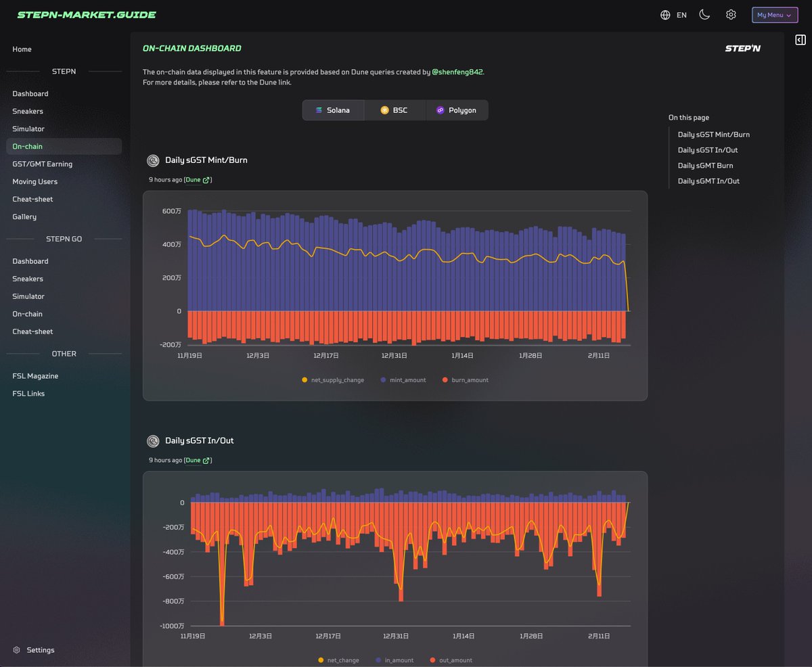Click the Settings gear icon at sidebar bottom

[x=17, y=650]
